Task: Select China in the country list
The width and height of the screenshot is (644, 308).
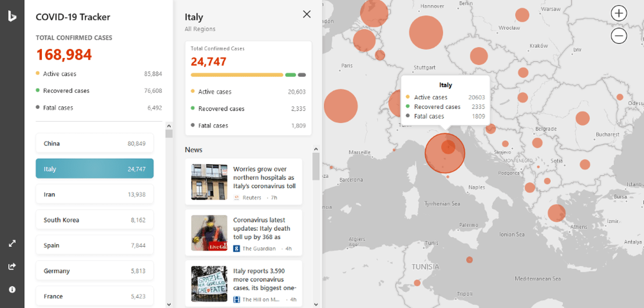Action: coord(94,143)
